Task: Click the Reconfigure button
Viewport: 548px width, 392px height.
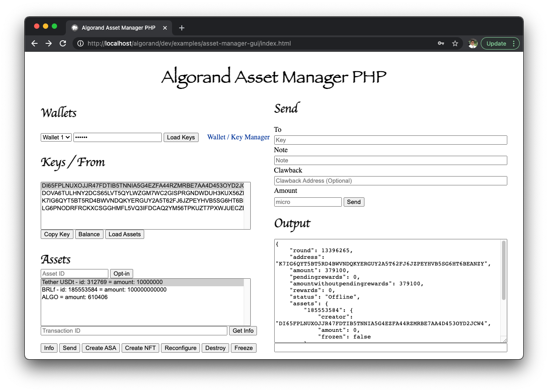Action: 180,348
